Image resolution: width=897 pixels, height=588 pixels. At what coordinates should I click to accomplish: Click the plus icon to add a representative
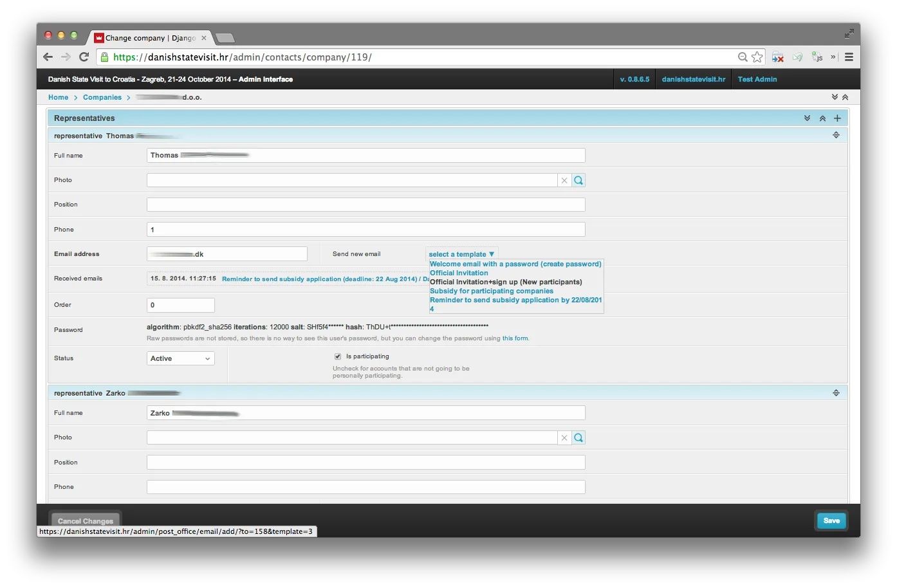click(x=837, y=118)
